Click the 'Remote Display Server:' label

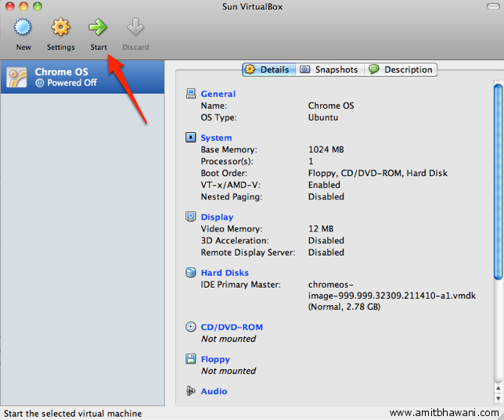pyautogui.click(x=248, y=253)
